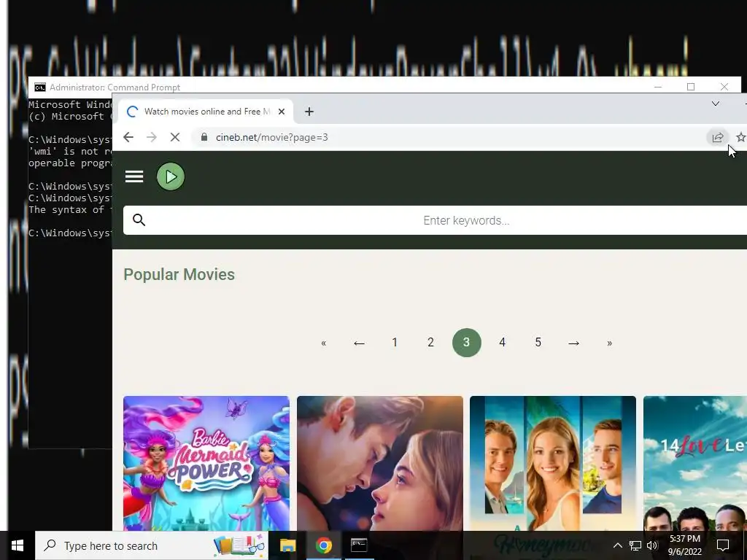This screenshot has height=560, width=747.
Task: Click current page 3 pagination button
Action: (x=466, y=343)
